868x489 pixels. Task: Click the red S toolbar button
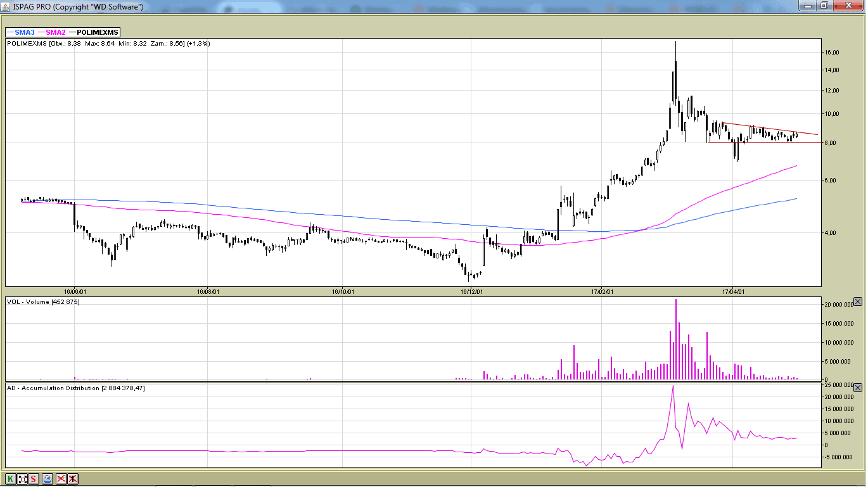tap(33, 479)
